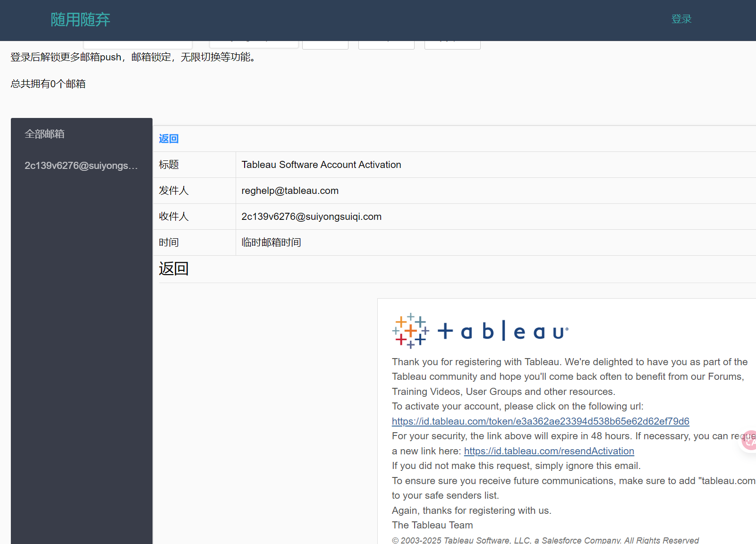Click the copyright 2003-2025 Tableau Software line
Screen dimensions: 756x544
[545, 540]
